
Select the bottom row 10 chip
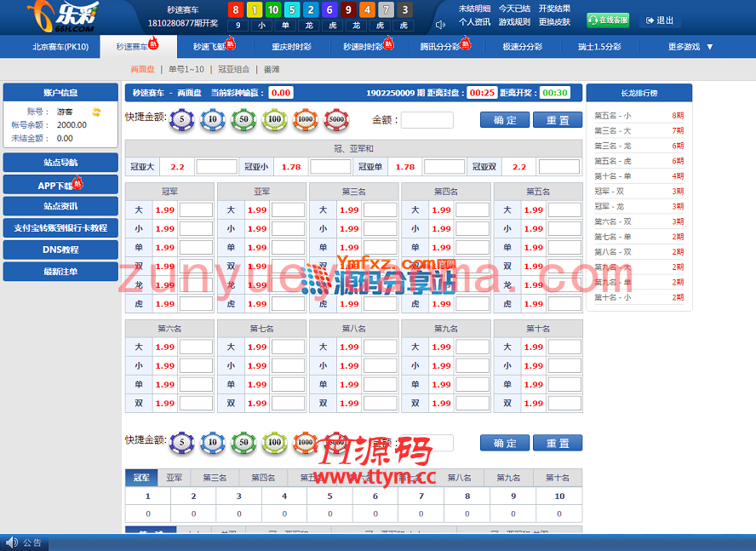click(x=213, y=443)
